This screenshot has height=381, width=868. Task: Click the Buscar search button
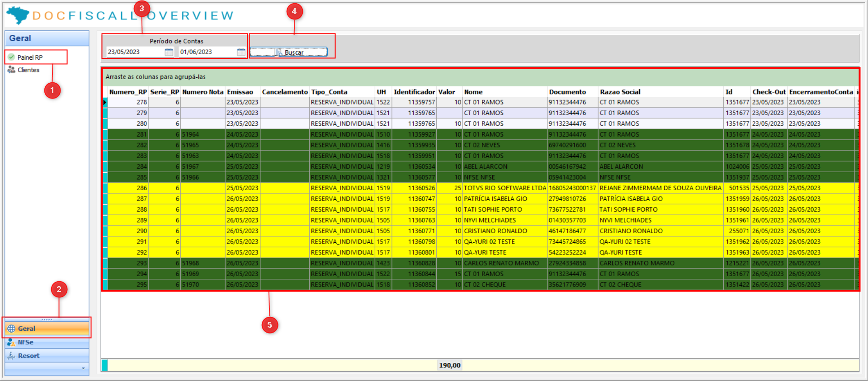coord(288,52)
